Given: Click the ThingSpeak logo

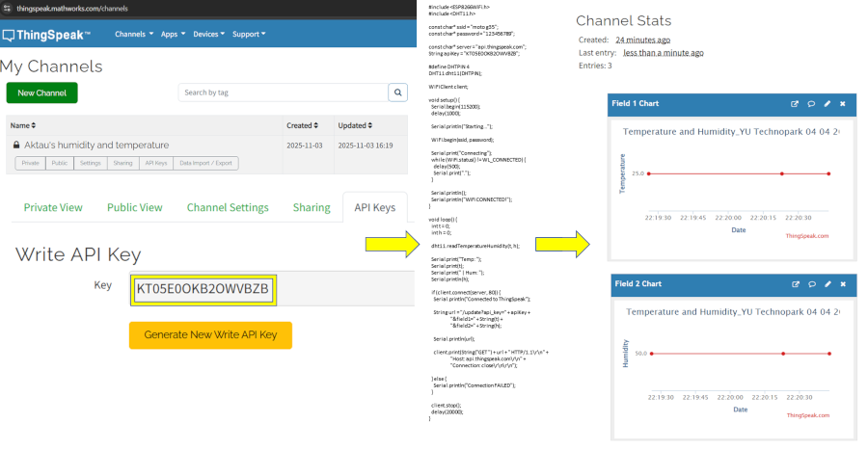Looking at the screenshot, I should 46,35.
